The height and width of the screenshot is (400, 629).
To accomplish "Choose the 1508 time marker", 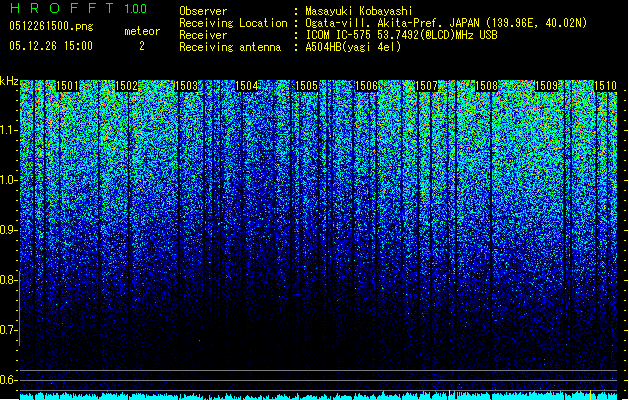I will 486,86.
